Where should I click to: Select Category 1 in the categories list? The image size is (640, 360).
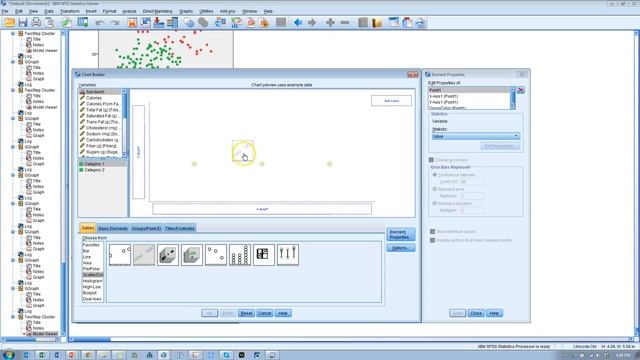coord(102,164)
